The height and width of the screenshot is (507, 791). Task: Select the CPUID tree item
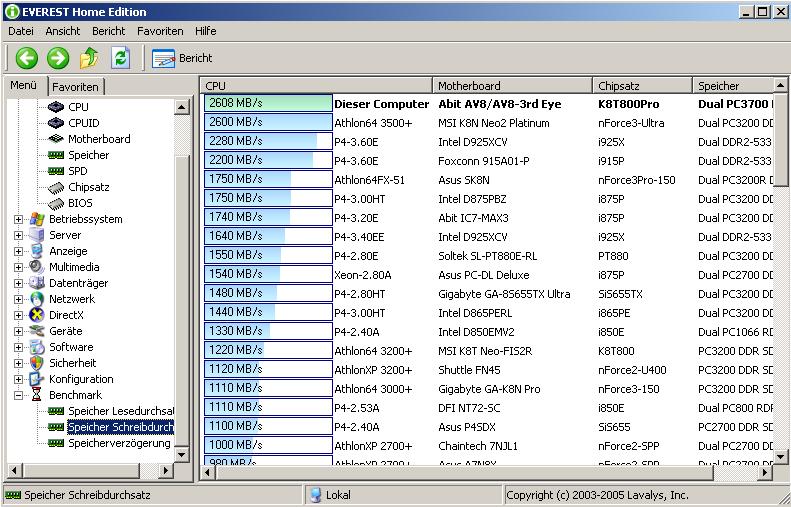click(84, 123)
